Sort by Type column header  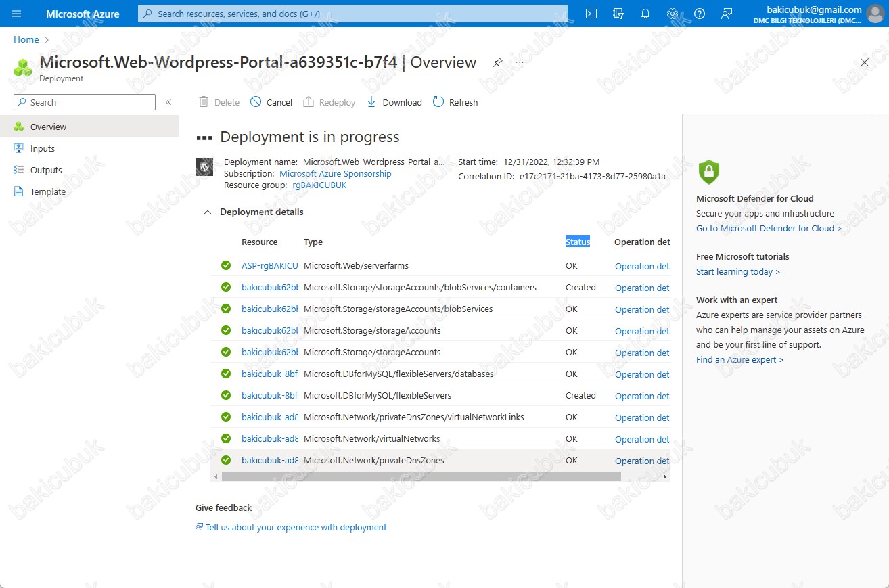[x=313, y=242]
